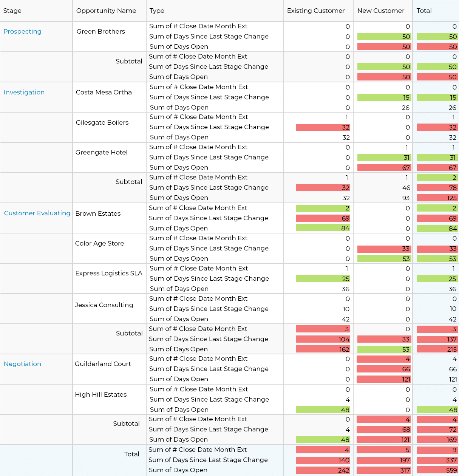Select the Existing Customer column header

pyautogui.click(x=316, y=11)
